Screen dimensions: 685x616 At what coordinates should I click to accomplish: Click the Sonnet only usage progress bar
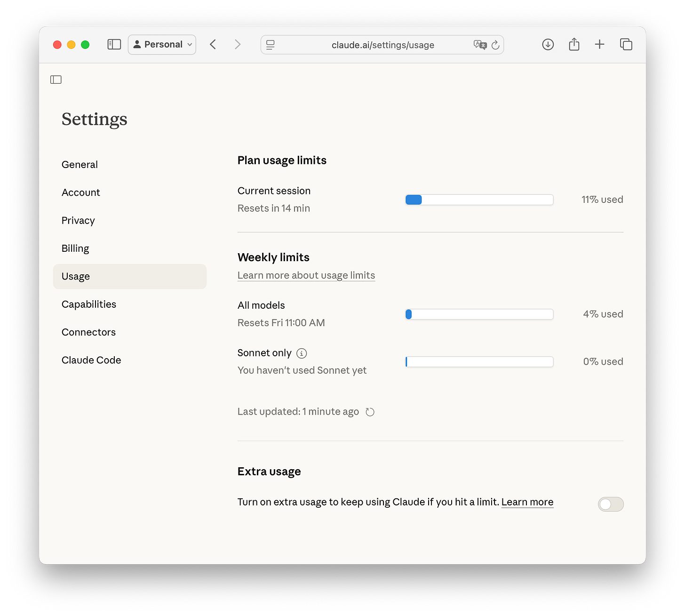click(x=479, y=362)
